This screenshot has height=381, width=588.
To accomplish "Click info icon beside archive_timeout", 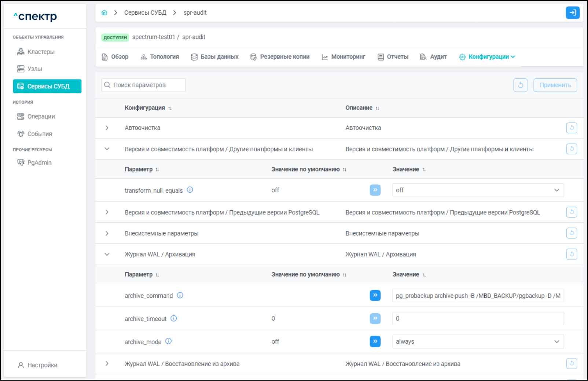I will [x=174, y=318].
